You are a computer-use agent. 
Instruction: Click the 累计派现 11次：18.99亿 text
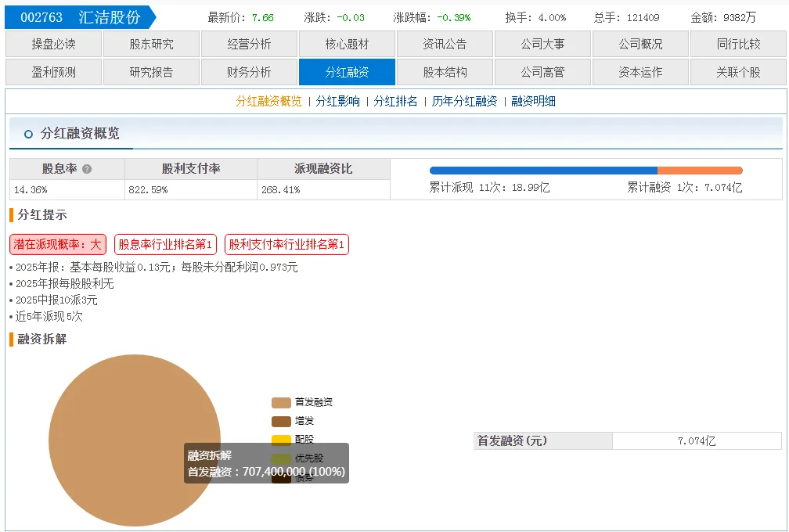pos(489,188)
